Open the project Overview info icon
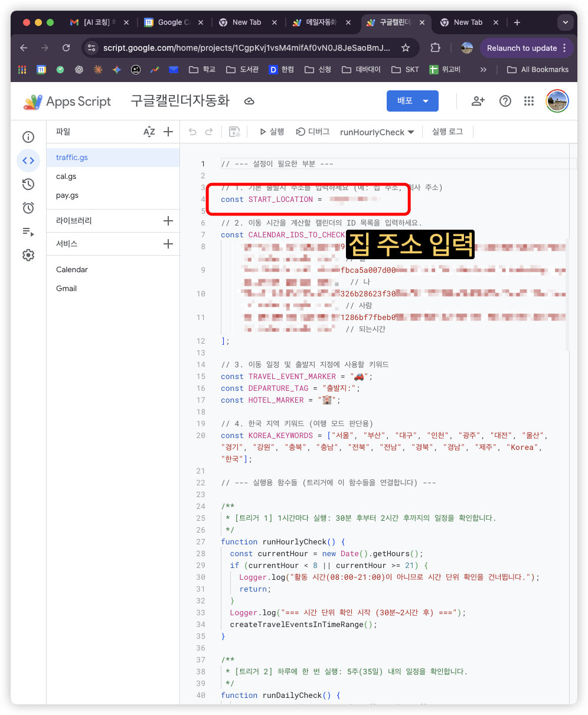This screenshot has width=588, height=715. (x=28, y=137)
